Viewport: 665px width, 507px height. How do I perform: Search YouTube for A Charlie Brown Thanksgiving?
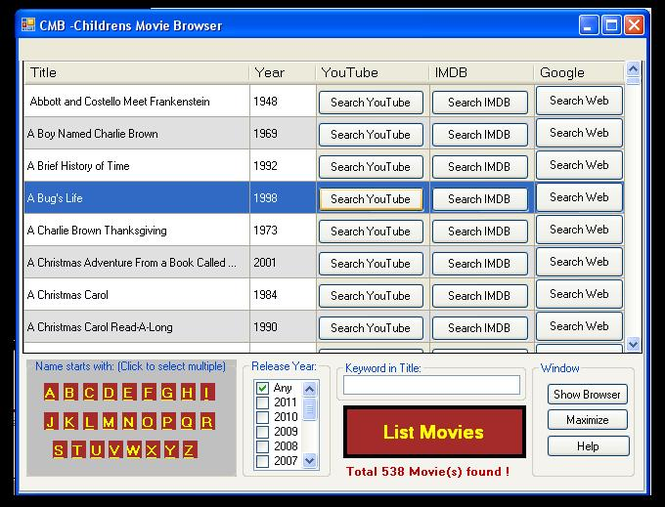pyautogui.click(x=371, y=231)
